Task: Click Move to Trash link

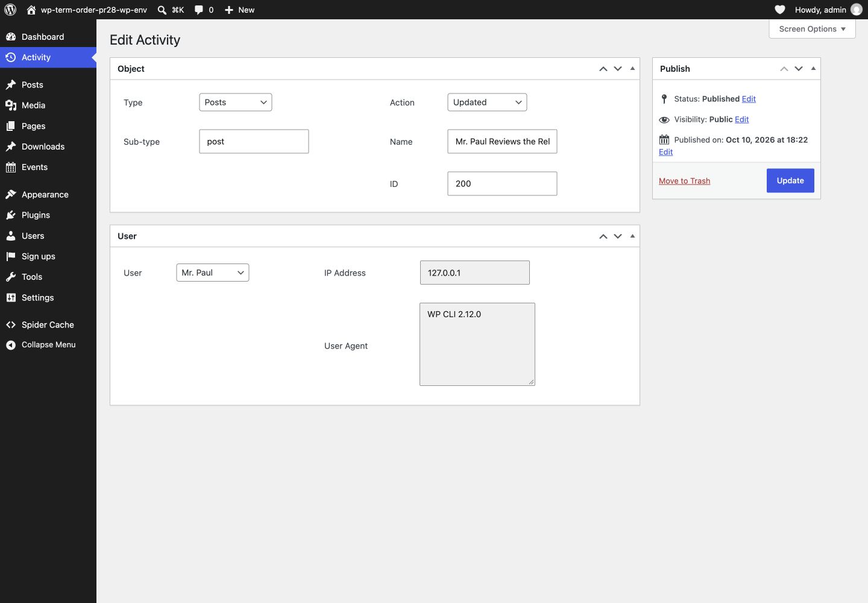Action: (684, 181)
